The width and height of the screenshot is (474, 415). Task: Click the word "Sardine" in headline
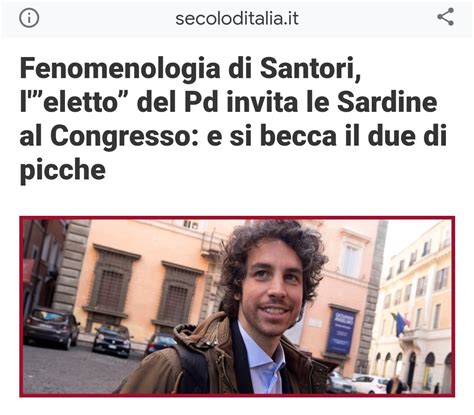387,102
